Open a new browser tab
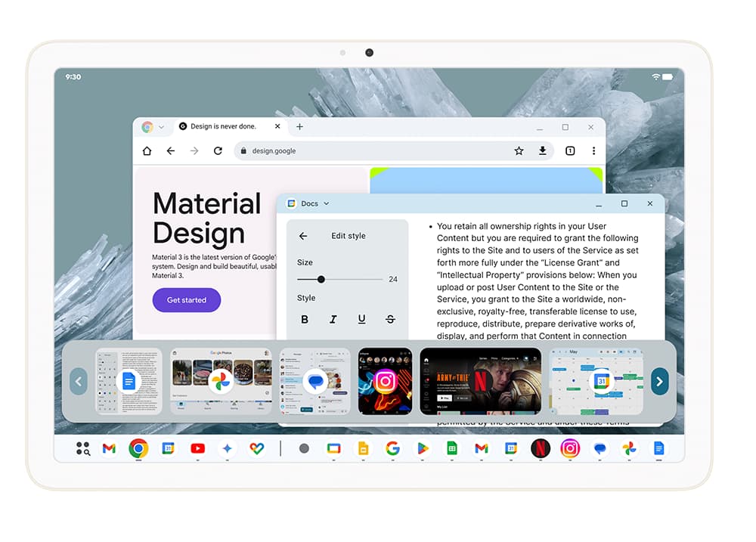The image size is (756, 542). [299, 126]
